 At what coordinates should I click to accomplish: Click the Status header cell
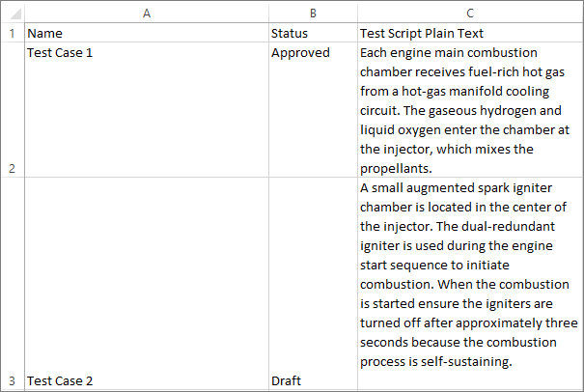(313, 33)
